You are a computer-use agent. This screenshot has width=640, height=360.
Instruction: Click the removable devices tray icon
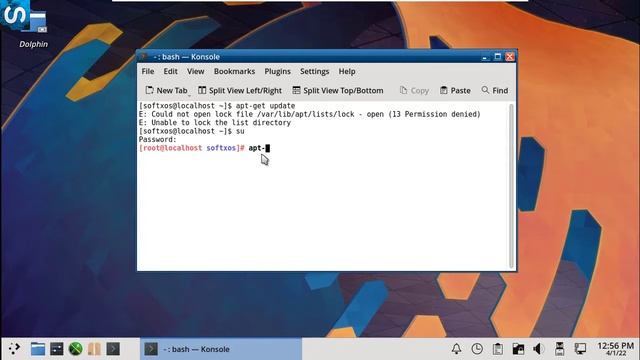[560, 349]
